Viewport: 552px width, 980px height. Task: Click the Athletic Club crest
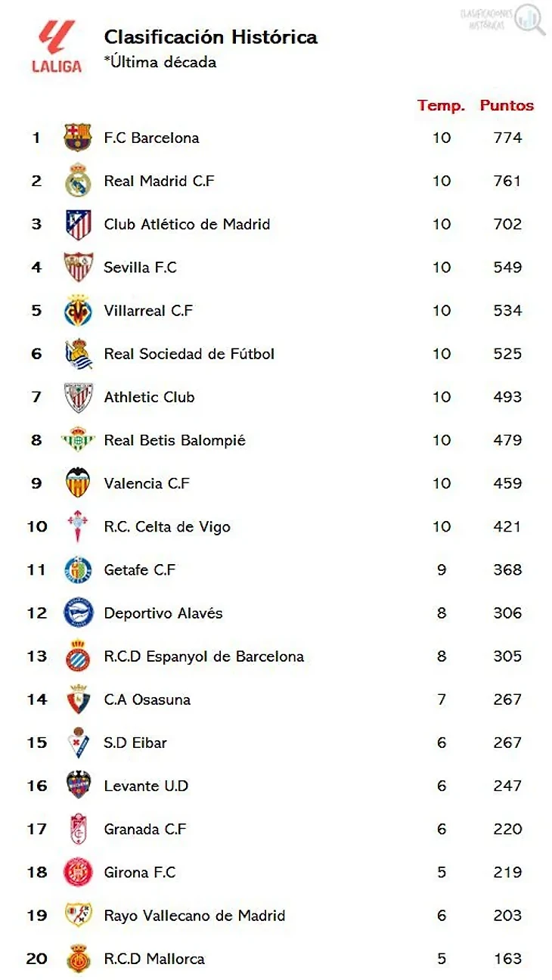[78, 397]
